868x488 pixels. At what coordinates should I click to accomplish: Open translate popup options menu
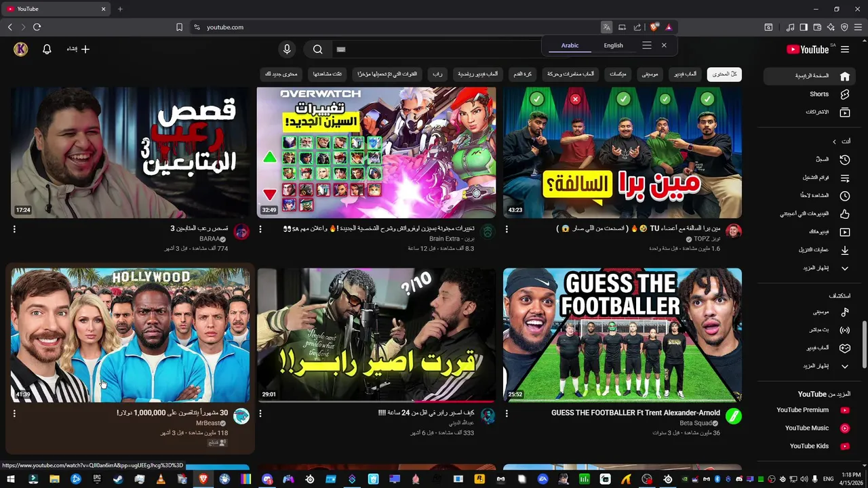647,45
